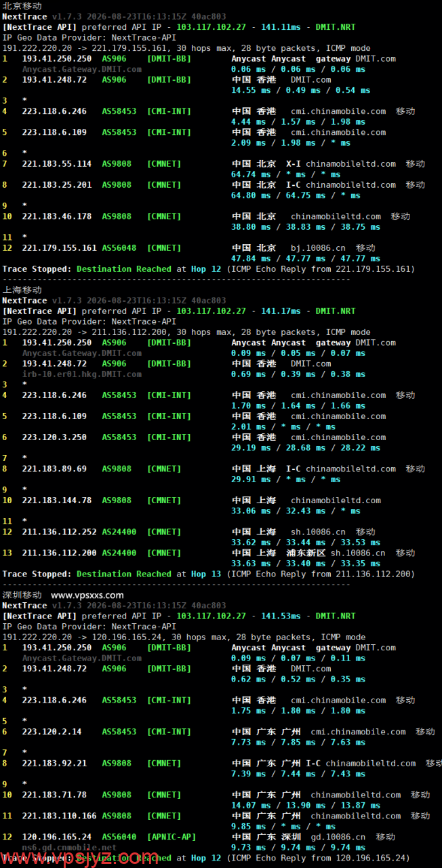
Task: Select latency line 1.75 ms / 1.80 ms / 1.80 ms
Action: click(x=298, y=711)
